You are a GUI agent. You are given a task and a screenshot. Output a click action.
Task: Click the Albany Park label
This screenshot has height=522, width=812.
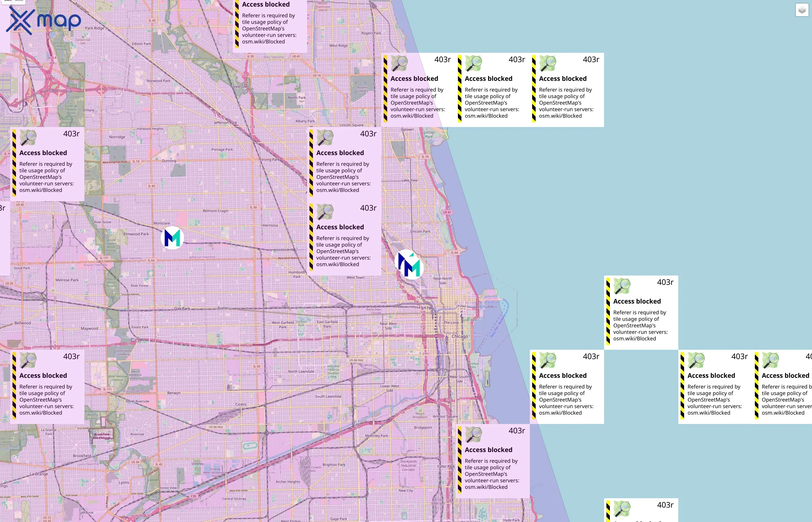(x=305, y=121)
